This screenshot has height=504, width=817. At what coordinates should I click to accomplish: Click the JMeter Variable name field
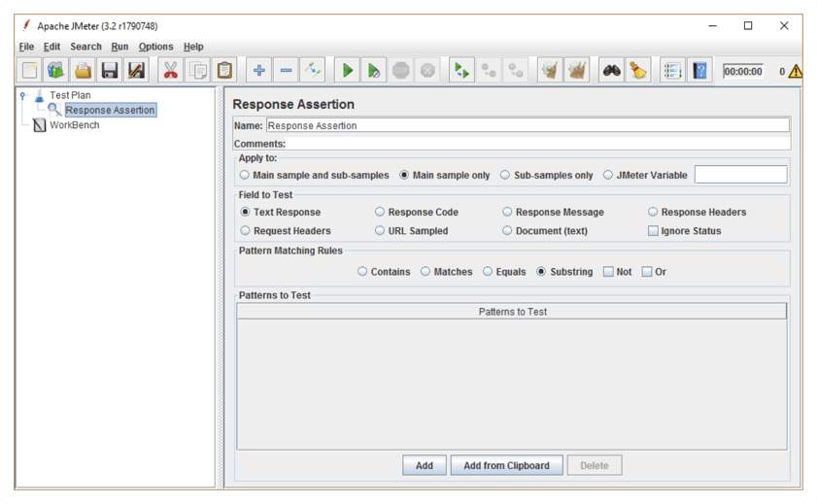741,175
